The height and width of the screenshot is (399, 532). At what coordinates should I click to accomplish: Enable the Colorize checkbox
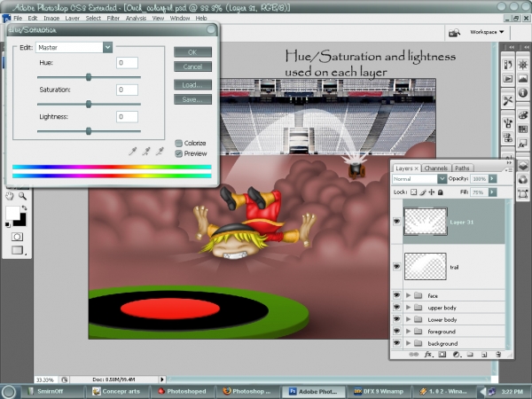(x=178, y=143)
